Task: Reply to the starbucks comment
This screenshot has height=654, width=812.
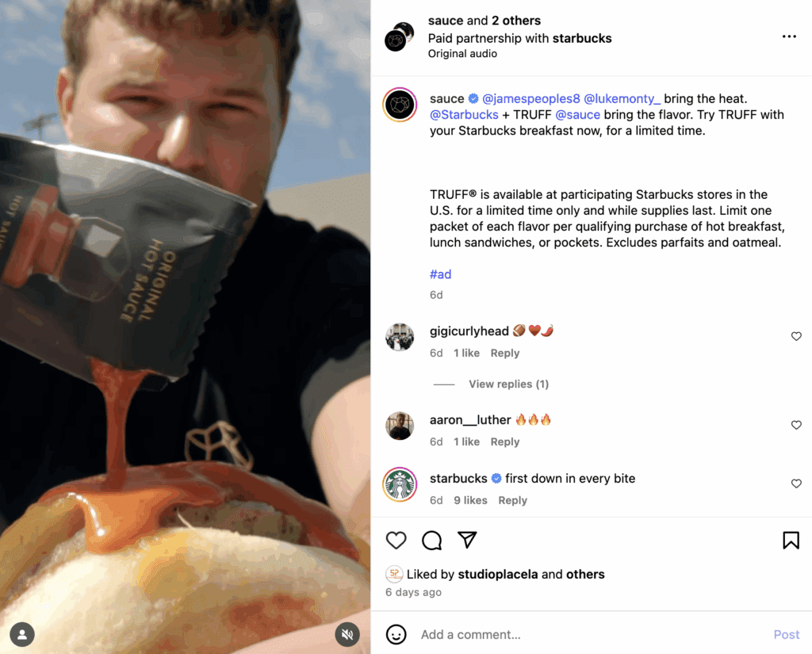Action: pyautogui.click(x=513, y=501)
